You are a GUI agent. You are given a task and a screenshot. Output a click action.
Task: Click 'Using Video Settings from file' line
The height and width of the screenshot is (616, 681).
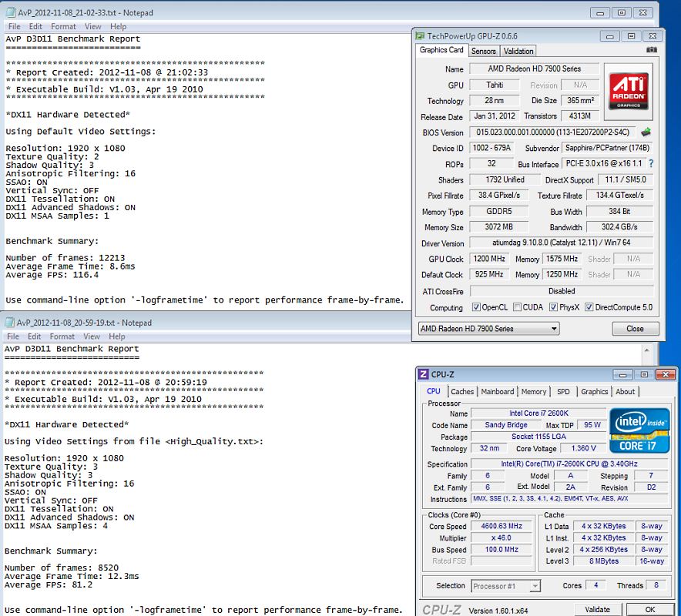[134, 441]
